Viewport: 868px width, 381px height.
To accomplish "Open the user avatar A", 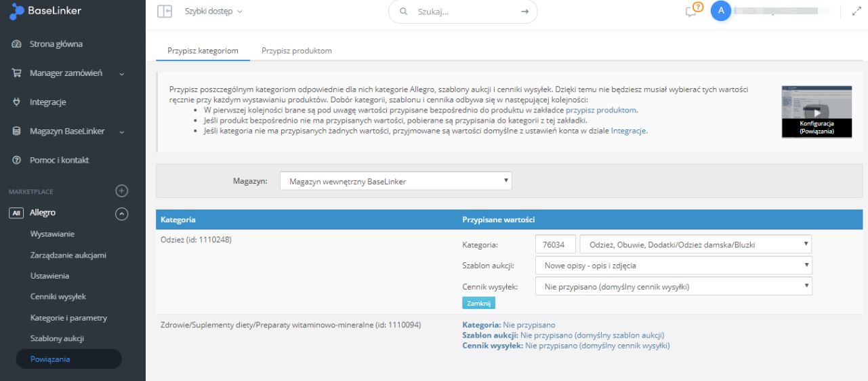I will tap(721, 11).
